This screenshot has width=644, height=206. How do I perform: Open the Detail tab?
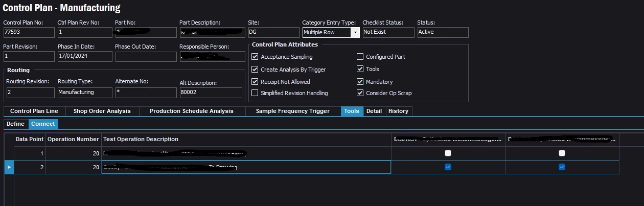pyautogui.click(x=374, y=111)
